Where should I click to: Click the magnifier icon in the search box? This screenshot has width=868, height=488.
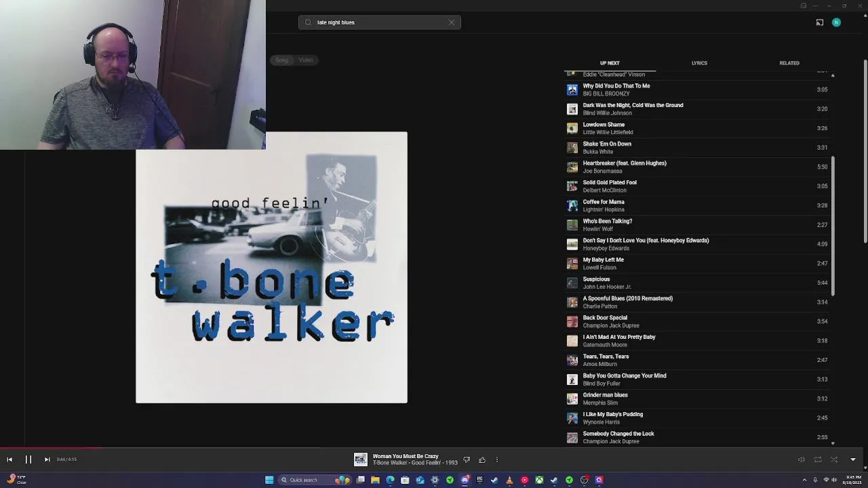[308, 22]
